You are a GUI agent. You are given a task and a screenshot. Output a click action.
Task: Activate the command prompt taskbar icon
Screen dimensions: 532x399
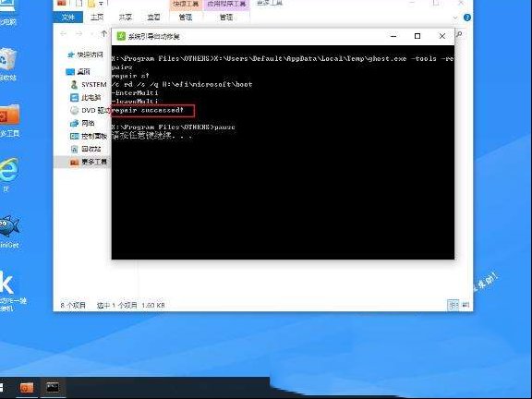(x=53, y=387)
